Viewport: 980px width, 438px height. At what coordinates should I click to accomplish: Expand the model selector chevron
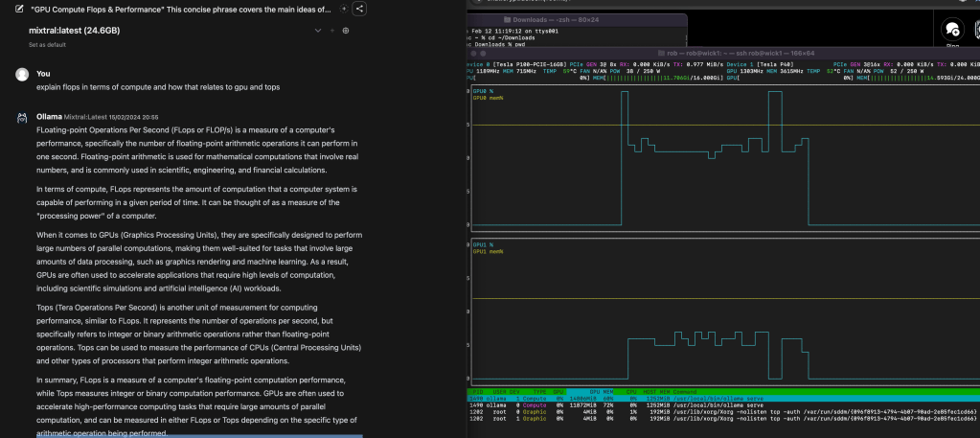click(318, 31)
